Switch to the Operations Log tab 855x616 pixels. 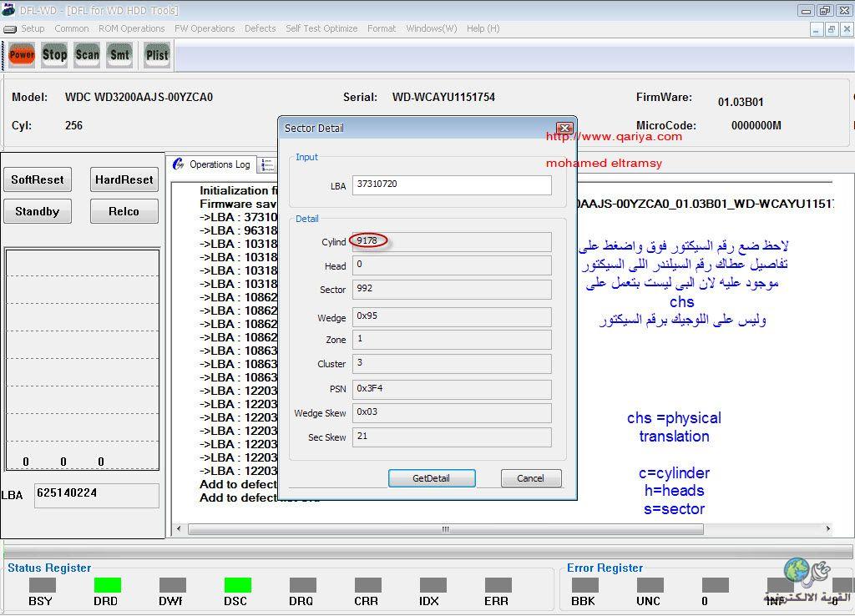pos(211,164)
